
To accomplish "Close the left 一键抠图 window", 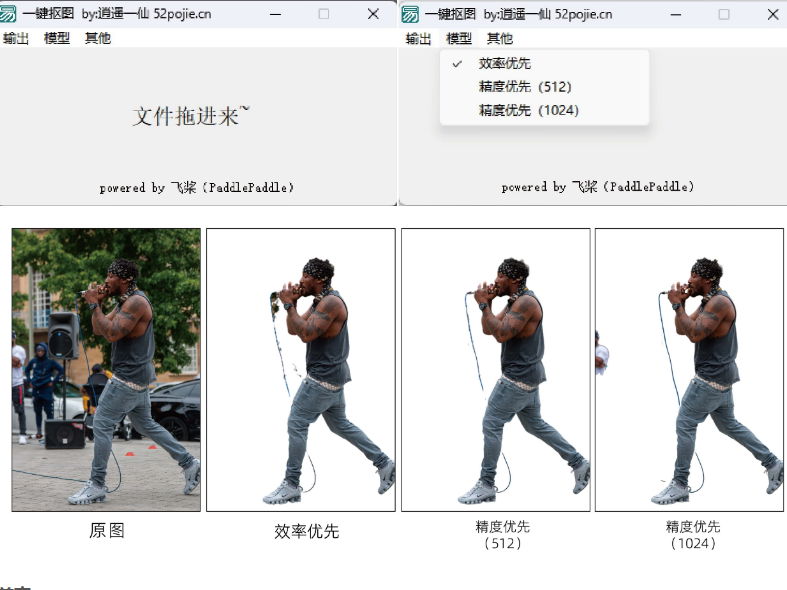I will tap(373, 14).
